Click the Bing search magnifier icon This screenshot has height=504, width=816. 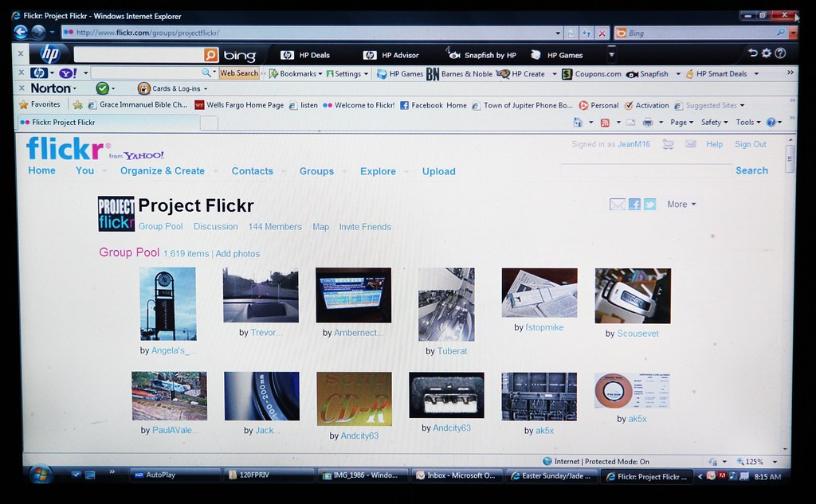781,33
